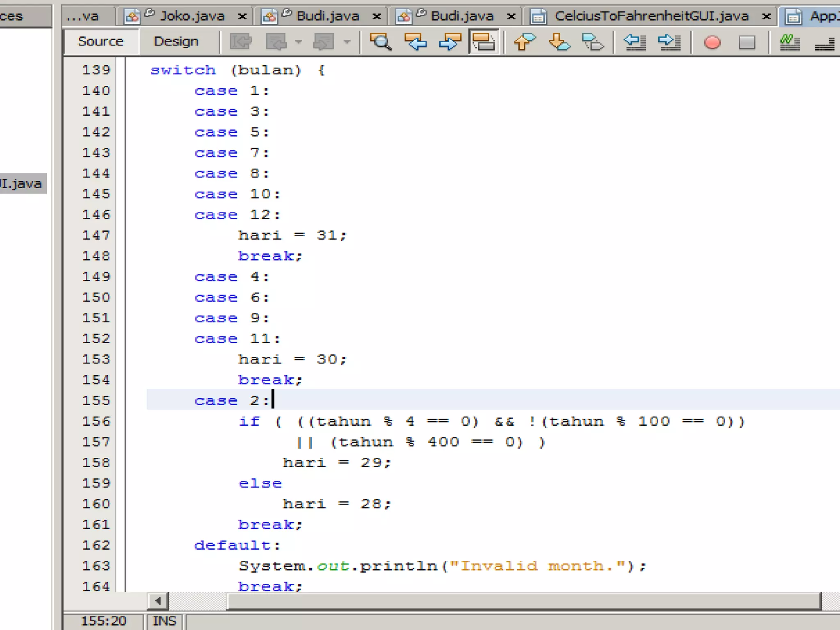Screen dimensions: 840x630
Task: Toggle Bookmark icon in toolbar
Action: (x=593, y=42)
